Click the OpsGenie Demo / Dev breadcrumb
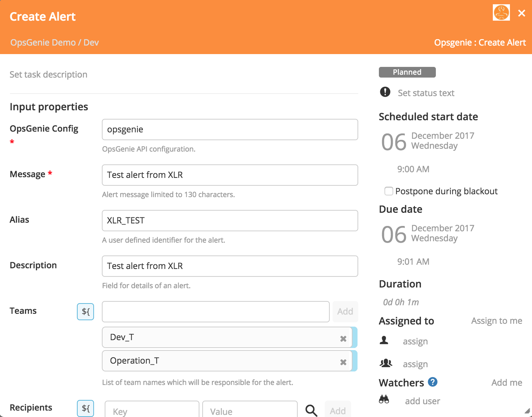The height and width of the screenshot is (417, 532). pos(54,42)
